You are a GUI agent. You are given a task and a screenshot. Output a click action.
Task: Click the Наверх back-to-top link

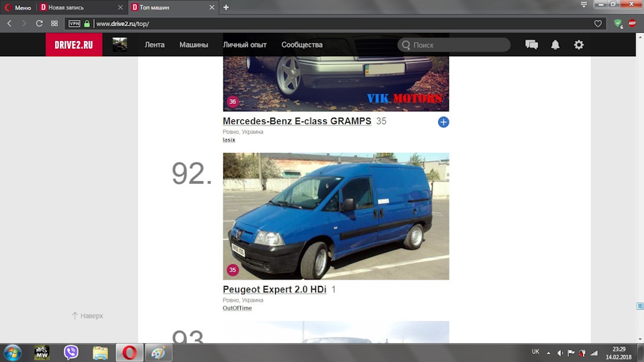pos(87,316)
